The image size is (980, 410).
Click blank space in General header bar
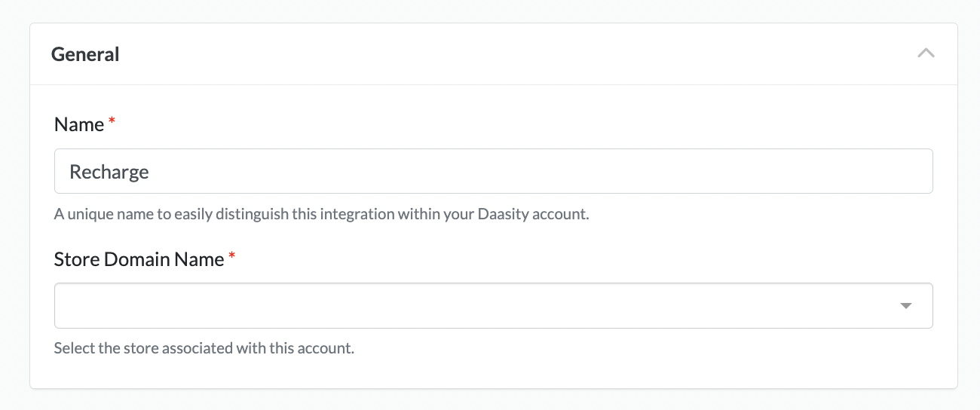coord(490,54)
